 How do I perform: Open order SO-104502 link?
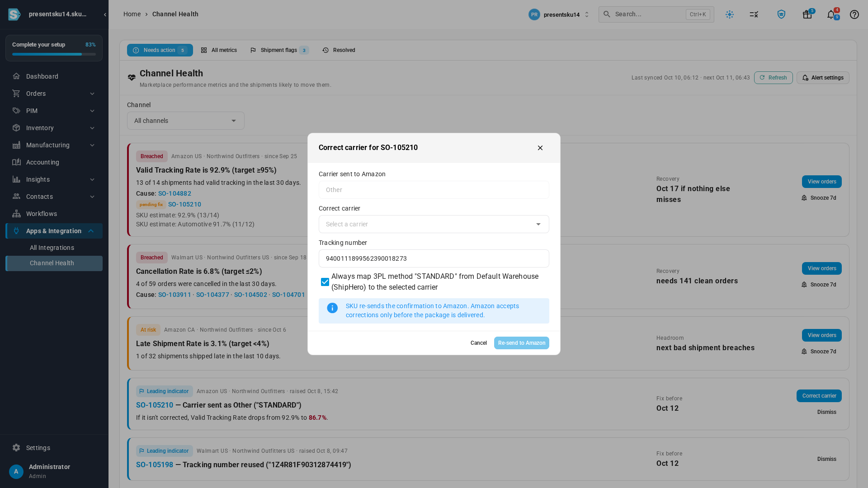point(250,295)
